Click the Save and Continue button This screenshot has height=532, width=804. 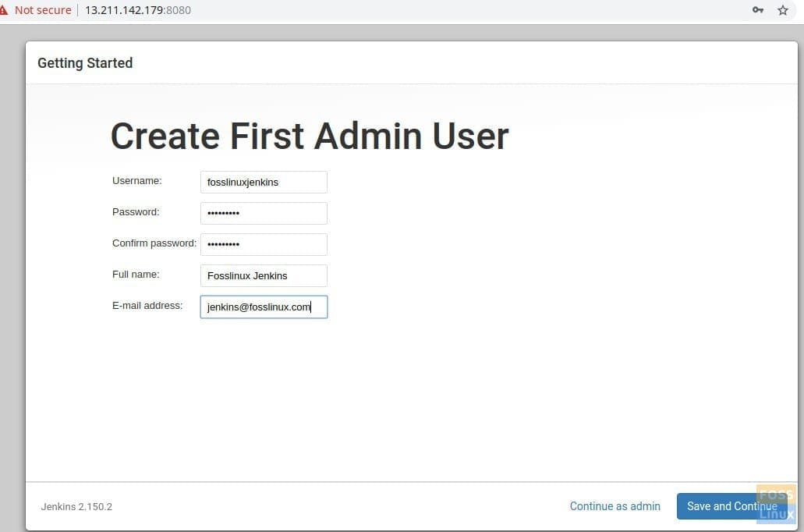731,506
